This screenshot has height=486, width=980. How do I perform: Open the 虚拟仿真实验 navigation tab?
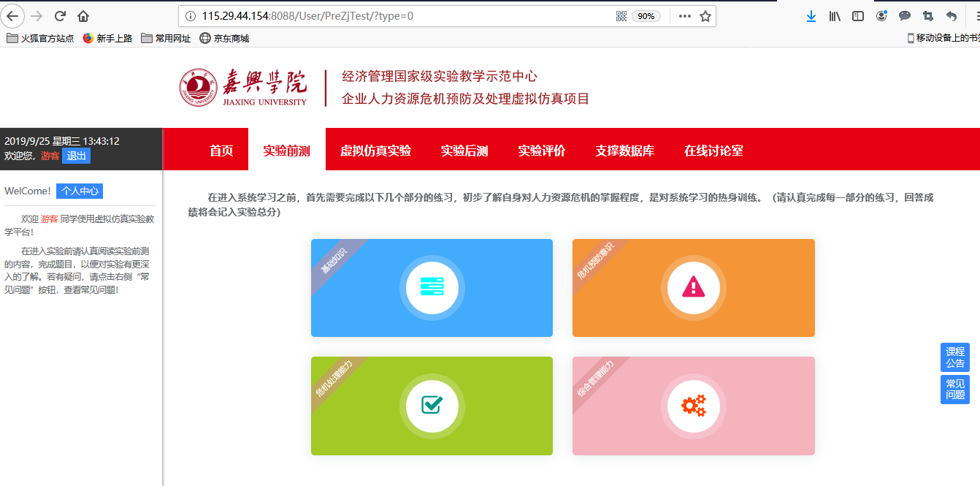(375, 151)
